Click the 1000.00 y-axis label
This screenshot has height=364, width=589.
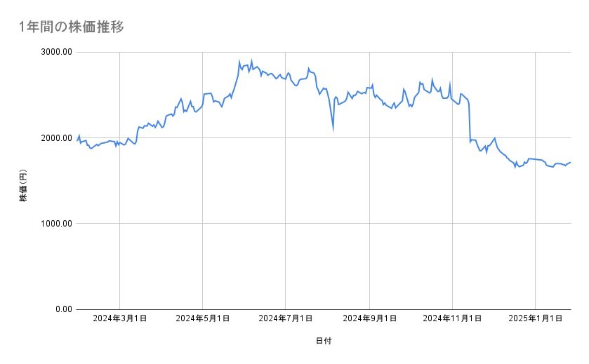coord(56,224)
